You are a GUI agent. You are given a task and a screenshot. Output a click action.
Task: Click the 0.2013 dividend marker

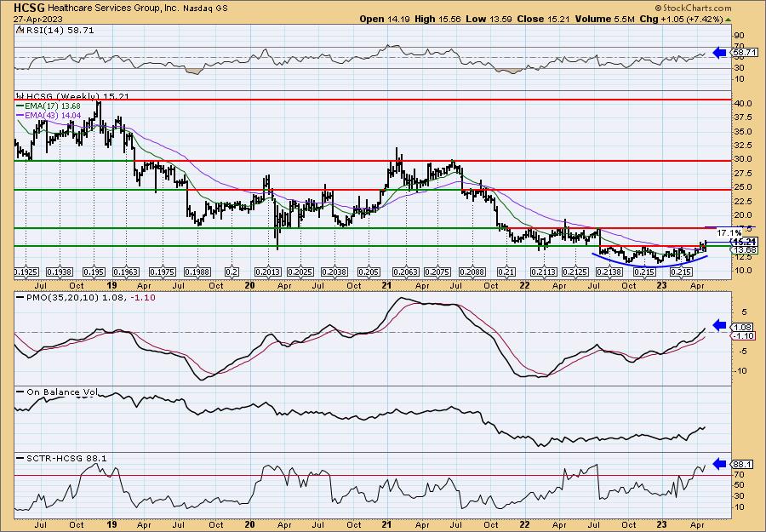pyautogui.click(x=268, y=272)
